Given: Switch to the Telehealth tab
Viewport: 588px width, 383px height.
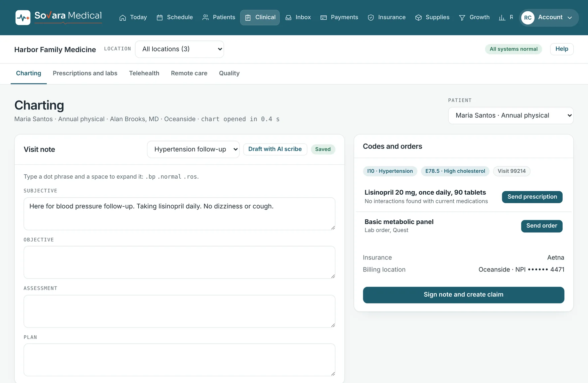Looking at the screenshot, I should 144,73.
